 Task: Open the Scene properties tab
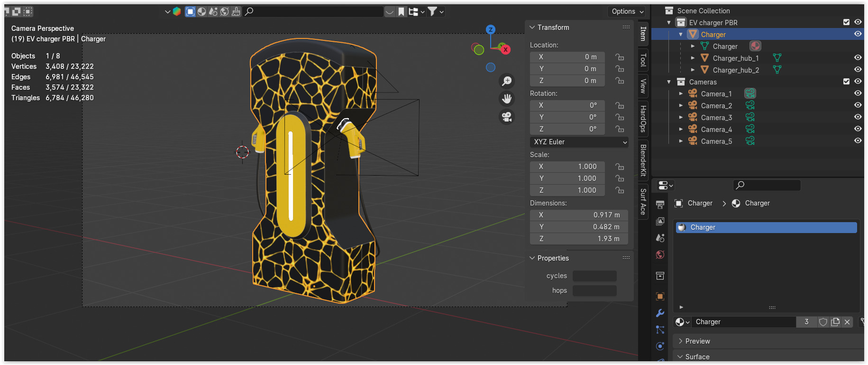click(x=660, y=238)
